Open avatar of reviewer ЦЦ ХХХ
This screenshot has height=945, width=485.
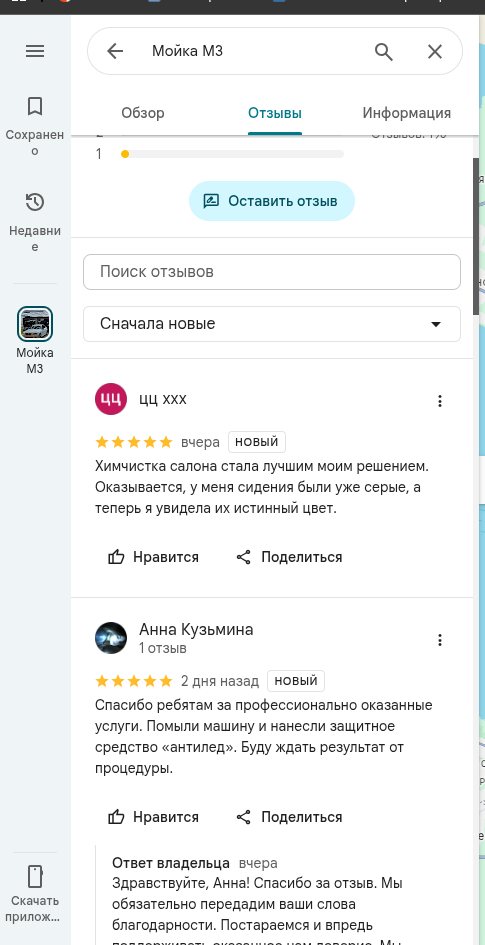tap(111, 399)
